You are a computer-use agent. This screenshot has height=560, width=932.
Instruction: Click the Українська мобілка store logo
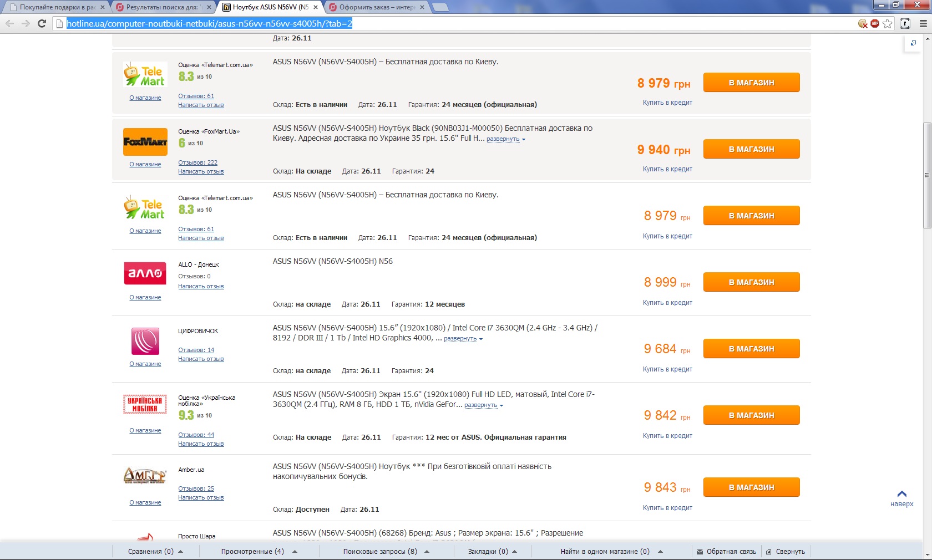(x=145, y=404)
